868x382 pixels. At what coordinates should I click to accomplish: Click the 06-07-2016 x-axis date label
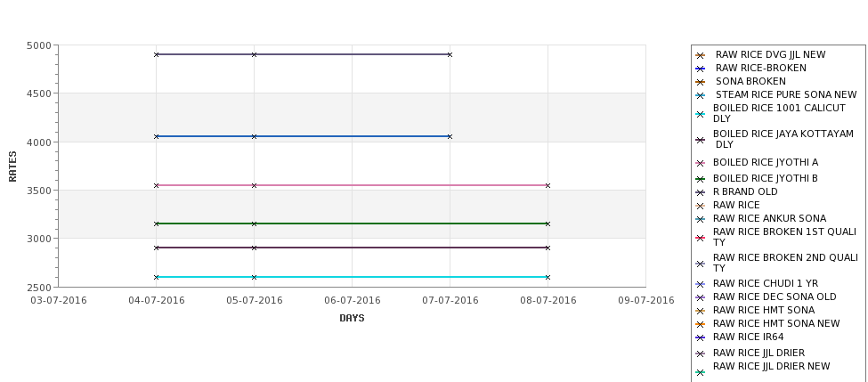click(352, 301)
